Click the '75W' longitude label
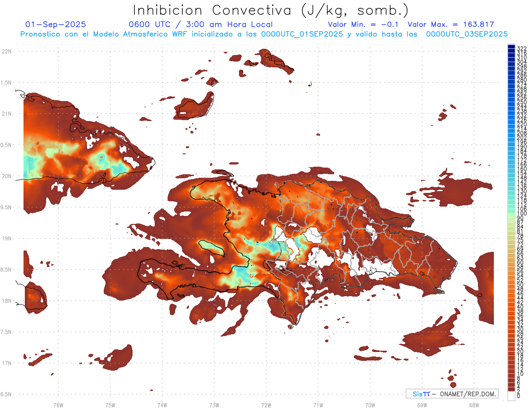The width and height of the screenshot is (532, 411). click(110, 405)
